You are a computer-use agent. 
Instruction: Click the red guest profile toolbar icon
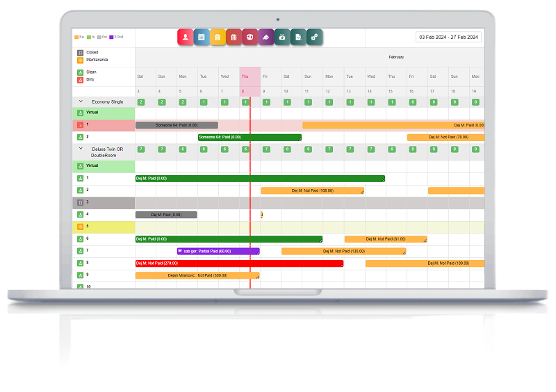coord(186,38)
